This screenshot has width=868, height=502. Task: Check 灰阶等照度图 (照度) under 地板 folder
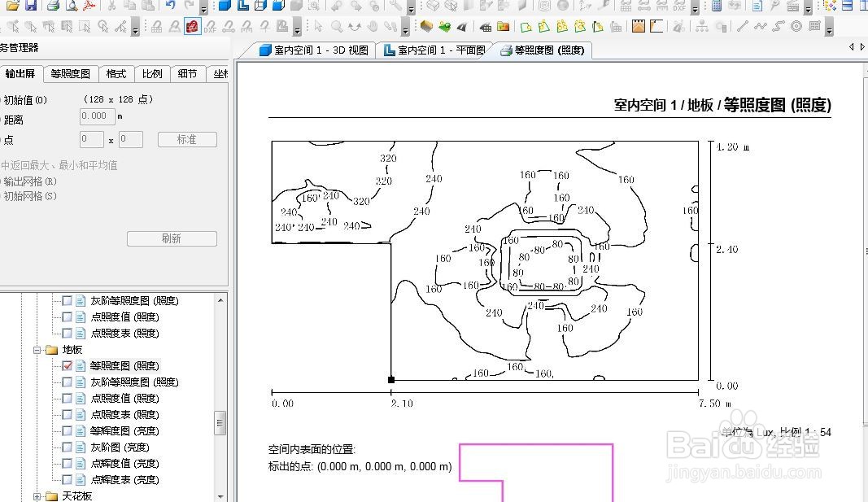(x=68, y=382)
